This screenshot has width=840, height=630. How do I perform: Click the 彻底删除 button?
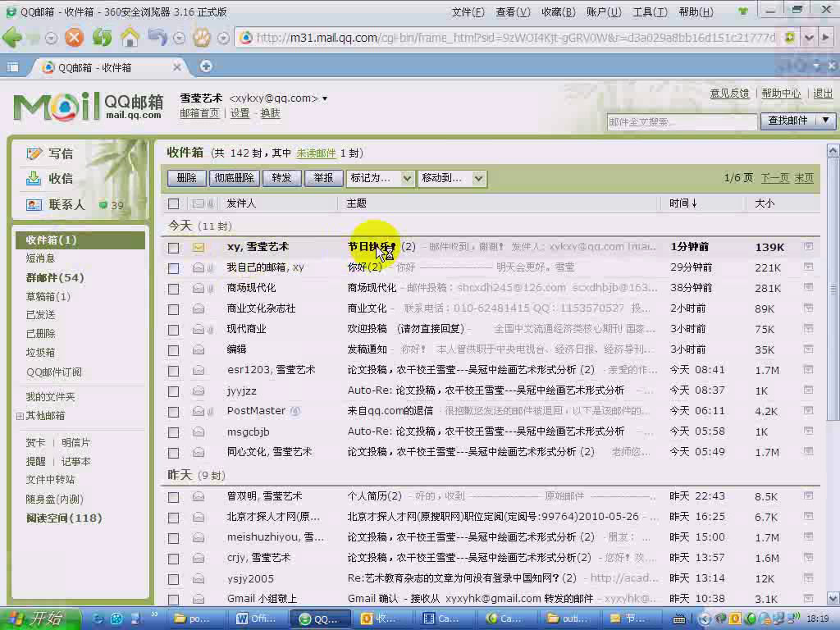click(234, 178)
